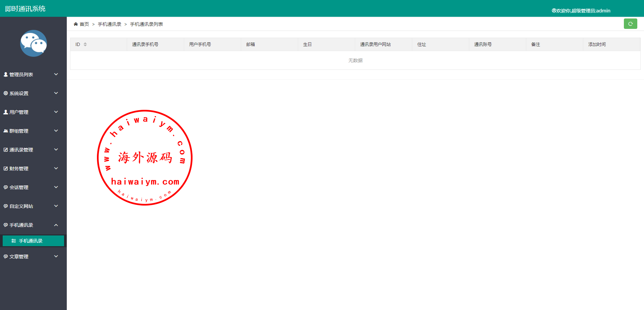The width and height of the screenshot is (644, 310).
Task: Click the 群组管理 group icon
Action: (x=6, y=131)
